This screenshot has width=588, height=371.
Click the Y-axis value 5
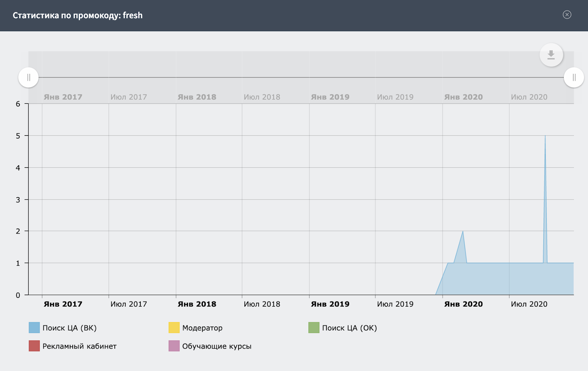(18, 136)
